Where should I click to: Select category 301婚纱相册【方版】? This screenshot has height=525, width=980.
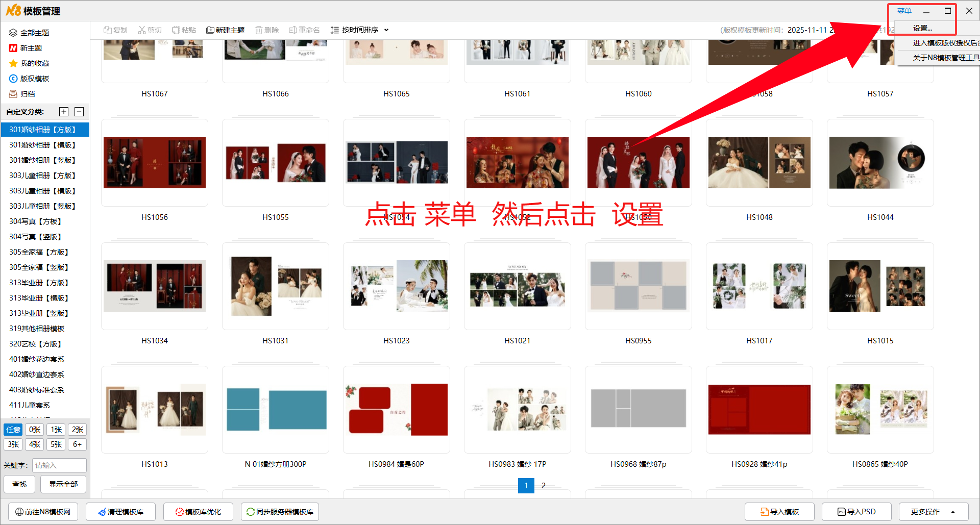pos(45,130)
